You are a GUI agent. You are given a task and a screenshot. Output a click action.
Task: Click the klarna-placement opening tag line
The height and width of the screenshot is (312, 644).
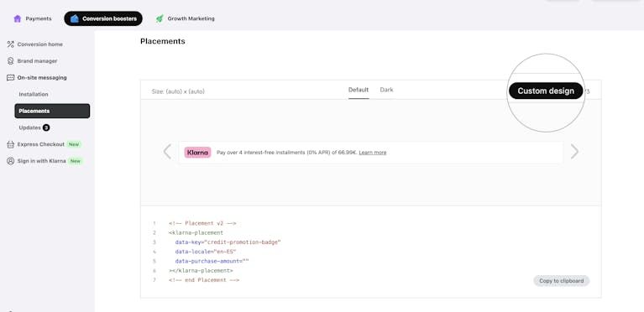coord(196,233)
